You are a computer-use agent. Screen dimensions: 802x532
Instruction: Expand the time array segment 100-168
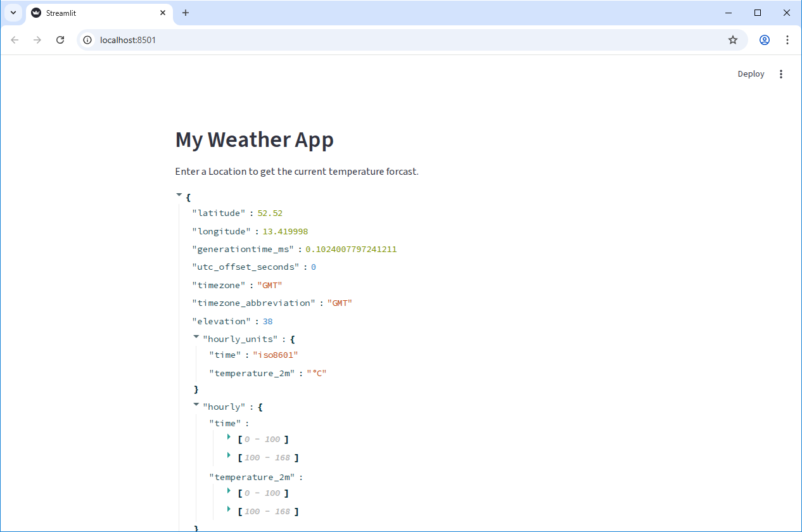pyautogui.click(x=229, y=455)
